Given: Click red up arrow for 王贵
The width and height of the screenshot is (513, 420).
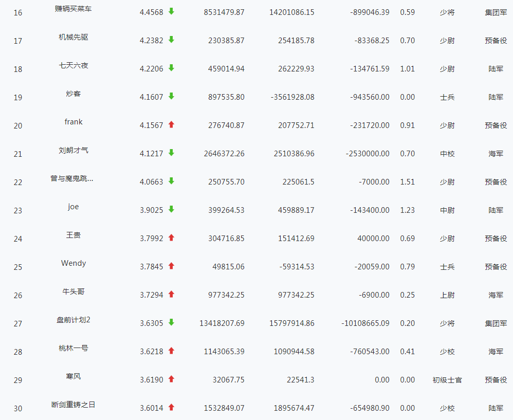Looking at the screenshot, I should pos(171,238).
